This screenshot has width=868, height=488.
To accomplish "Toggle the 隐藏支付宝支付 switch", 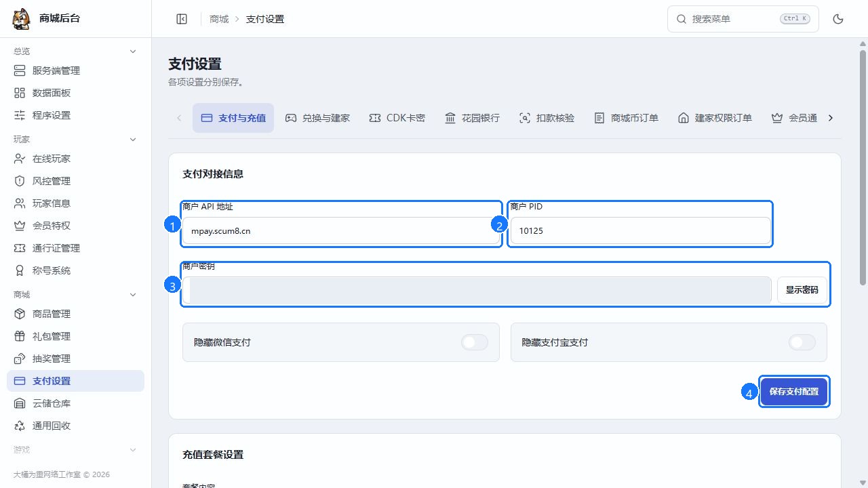I will coord(802,342).
